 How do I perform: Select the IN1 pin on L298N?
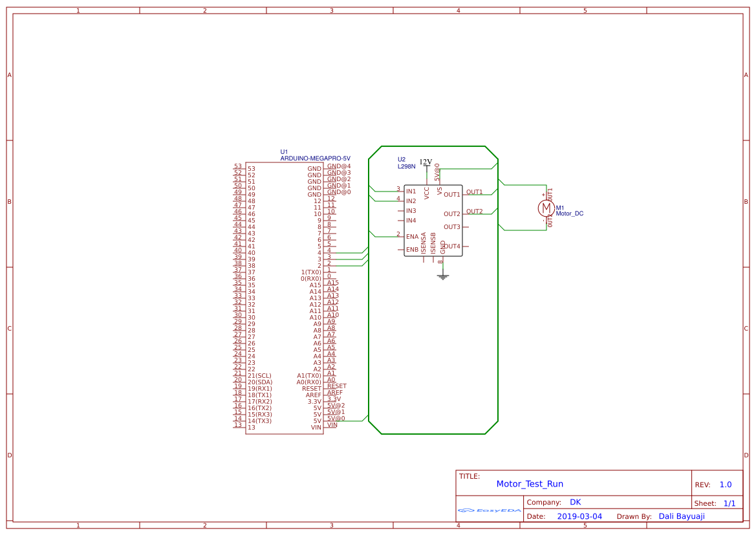click(x=411, y=191)
